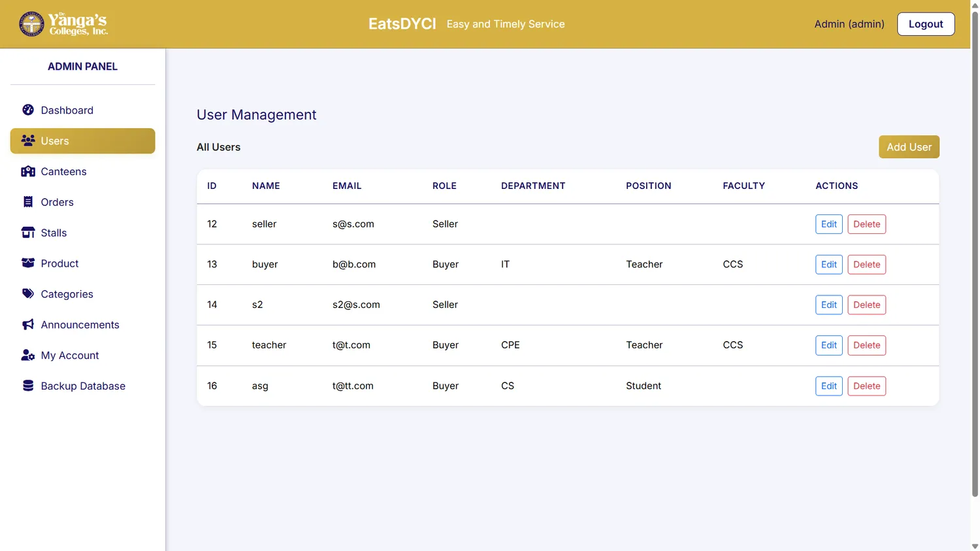Edit the user named teacher
This screenshot has height=551, width=980.
[828, 345]
